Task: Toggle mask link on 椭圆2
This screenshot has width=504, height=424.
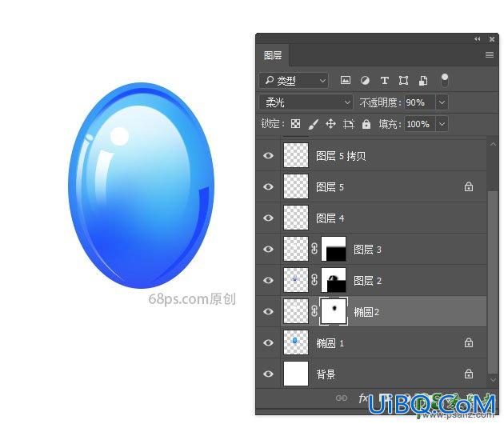Action: click(x=314, y=311)
